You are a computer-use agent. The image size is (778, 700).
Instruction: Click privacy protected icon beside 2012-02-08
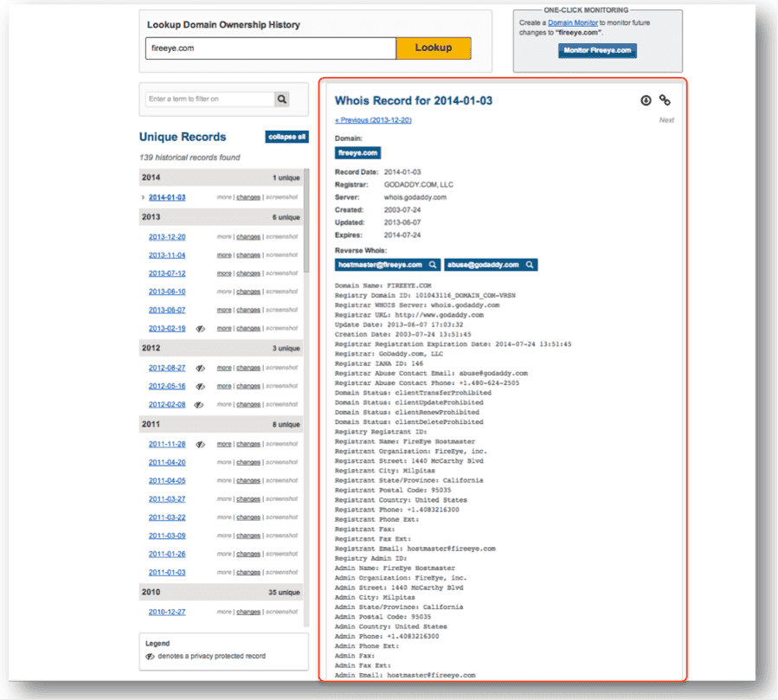[x=198, y=405]
